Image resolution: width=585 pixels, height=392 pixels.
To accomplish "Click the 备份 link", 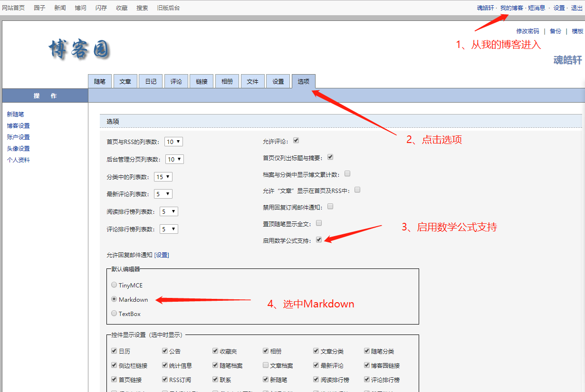I will (556, 31).
